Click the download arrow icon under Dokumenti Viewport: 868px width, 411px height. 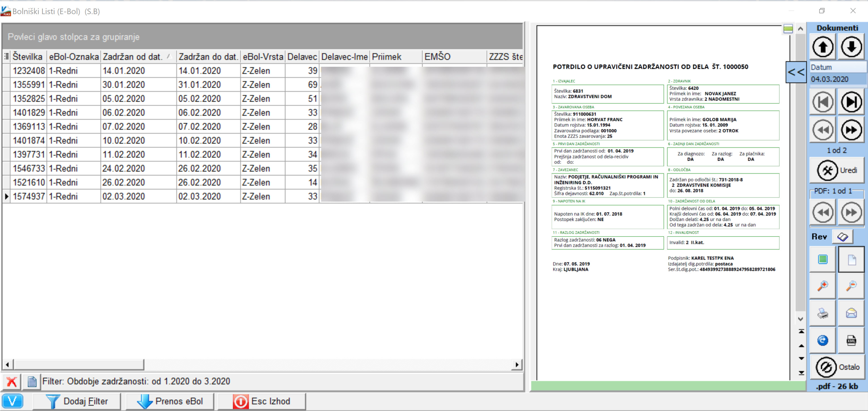click(x=851, y=47)
